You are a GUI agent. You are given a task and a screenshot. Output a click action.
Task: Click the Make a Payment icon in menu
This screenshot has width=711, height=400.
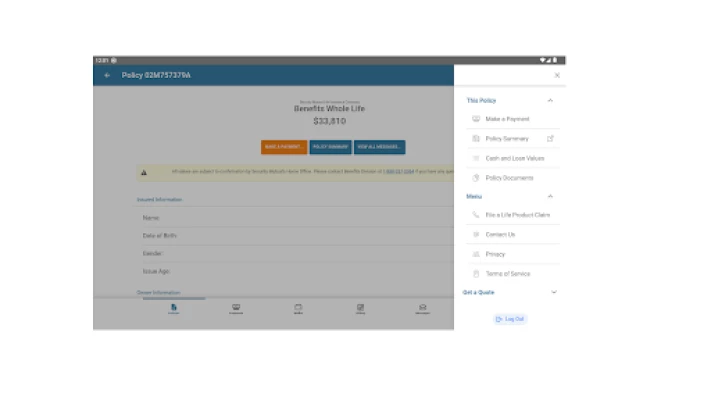pos(476,119)
